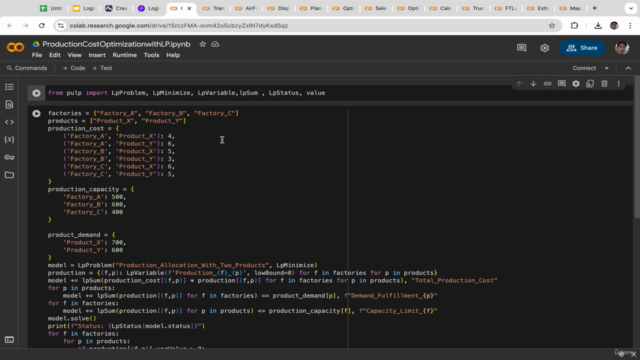Open the Files folder sidebar icon
Viewport: 640px width, 360px height.
click(9, 175)
